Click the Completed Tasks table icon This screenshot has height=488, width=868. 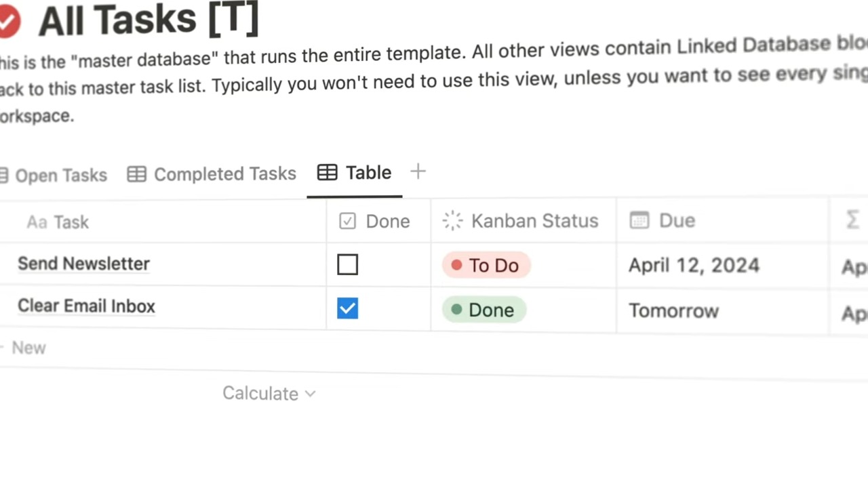pos(136,174)
